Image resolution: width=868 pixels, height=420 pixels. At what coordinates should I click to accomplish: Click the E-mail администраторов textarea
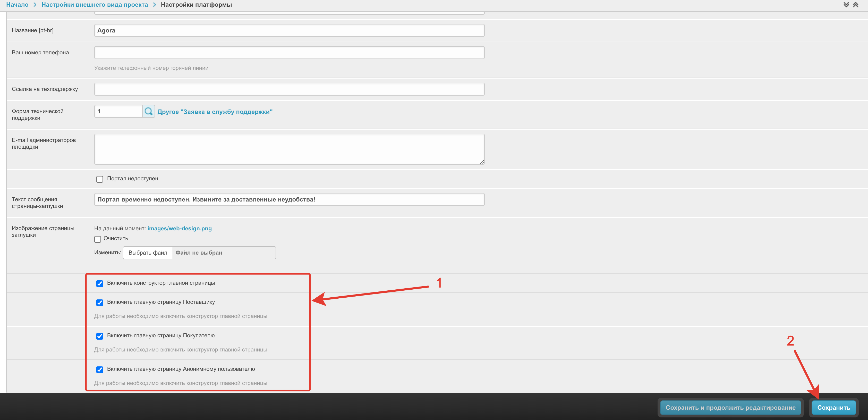tap(289, 149)
